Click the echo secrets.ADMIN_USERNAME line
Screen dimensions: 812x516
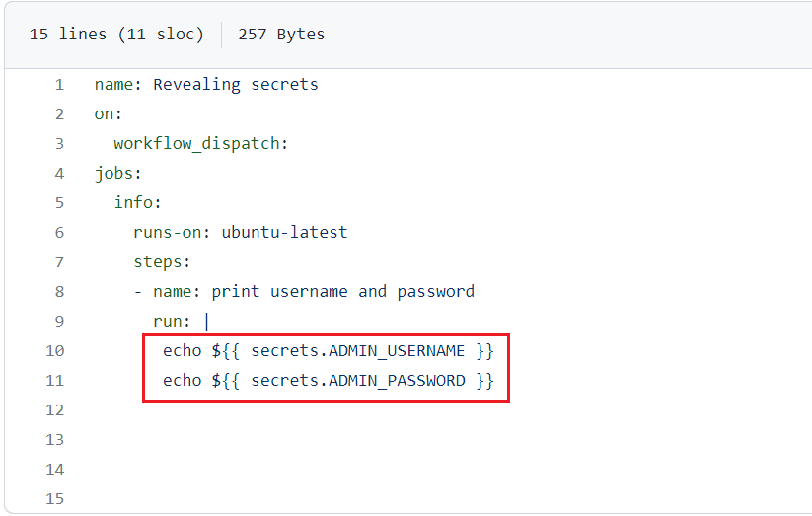pyautogui.click(x=328, y=351)
